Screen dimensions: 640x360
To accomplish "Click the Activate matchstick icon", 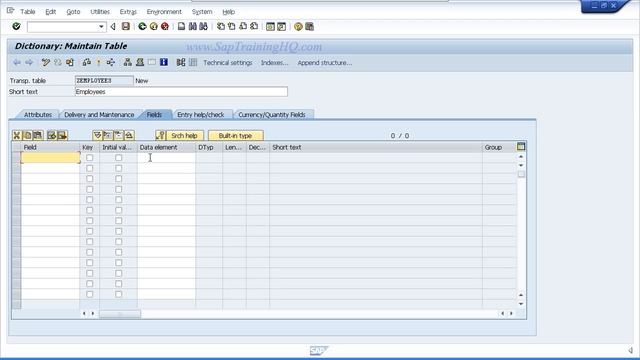I will (x=98, y=62).
